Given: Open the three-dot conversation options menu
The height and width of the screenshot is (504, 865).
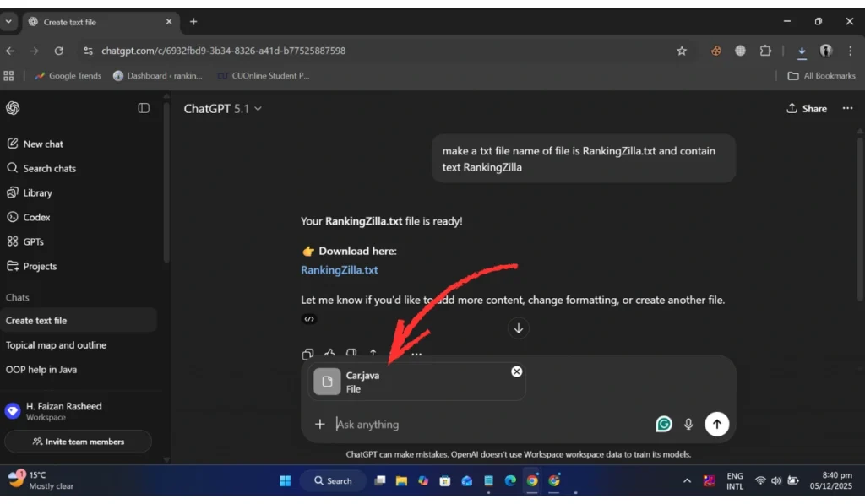Looking at the screenshot, I should click(847, 108).
